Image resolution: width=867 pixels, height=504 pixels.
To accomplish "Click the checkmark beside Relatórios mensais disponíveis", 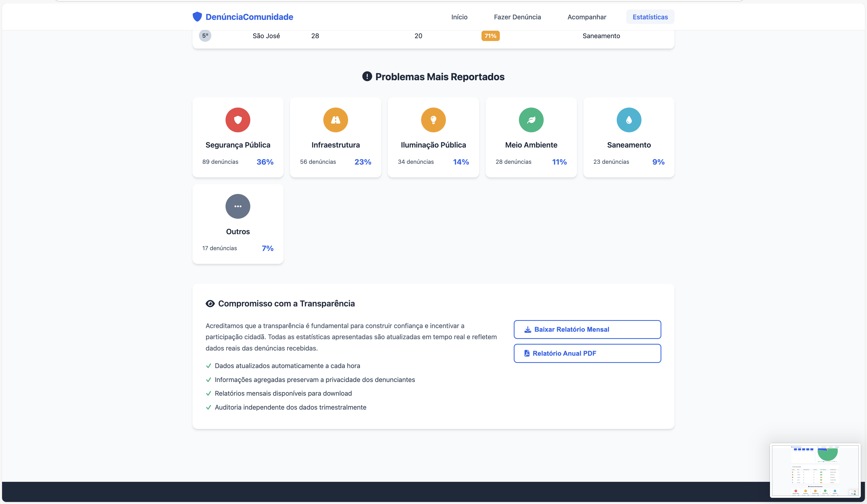I will [208, 393].
